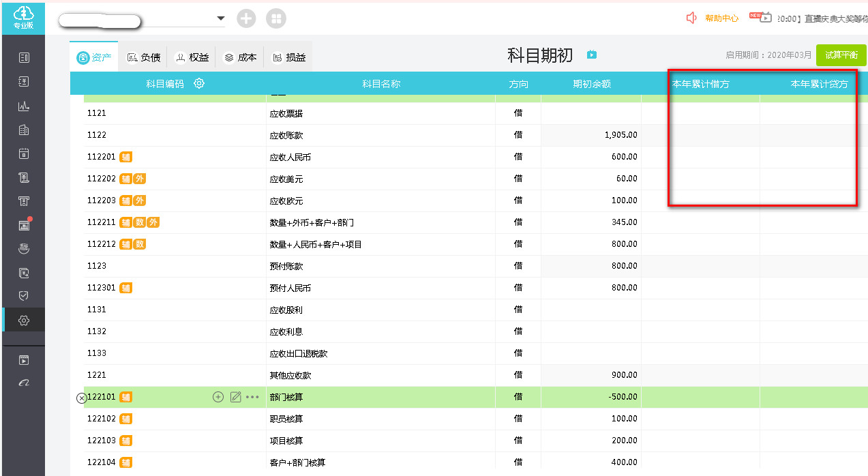Click the four-square grid button in top bar
868x476 pixels.
point(276,18)
